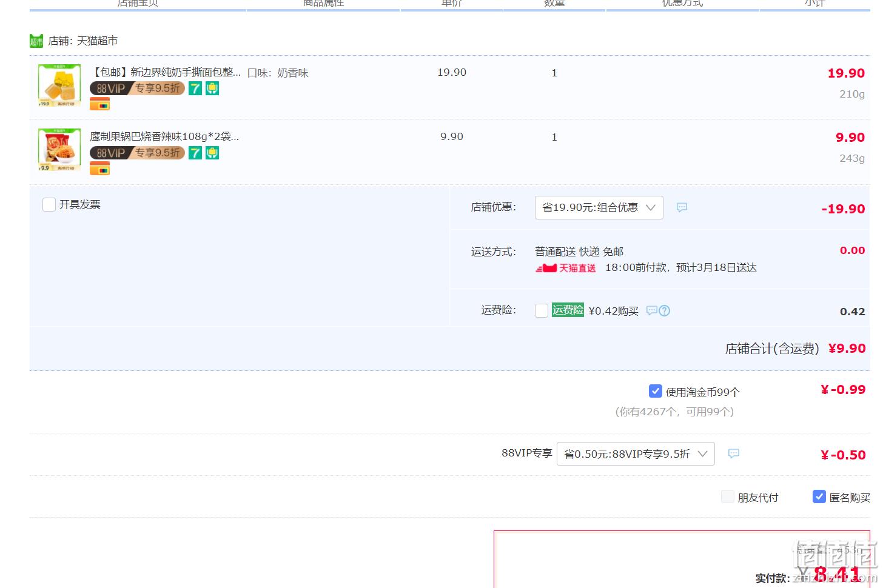Screen dimensions: 883x588
Task: Enable the 运费险 purchase checkbox
Action: [542, 310]
